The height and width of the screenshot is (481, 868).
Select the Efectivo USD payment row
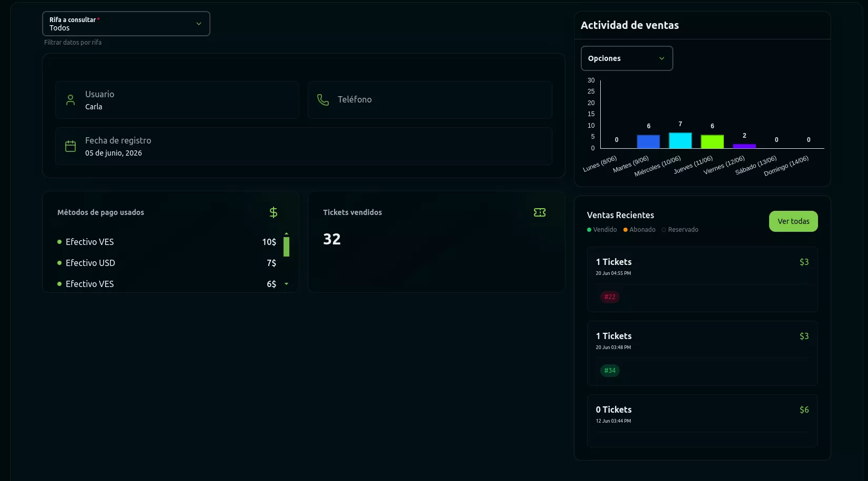tap(167, 263)
